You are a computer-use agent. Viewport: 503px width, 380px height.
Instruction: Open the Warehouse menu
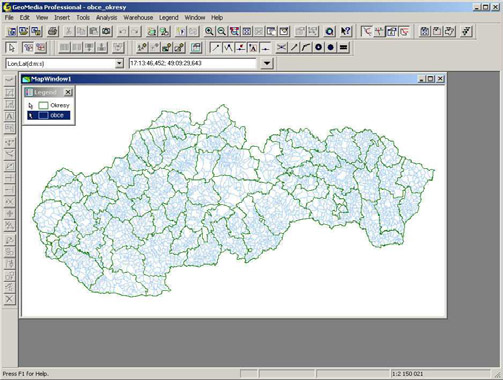point(138,18)
